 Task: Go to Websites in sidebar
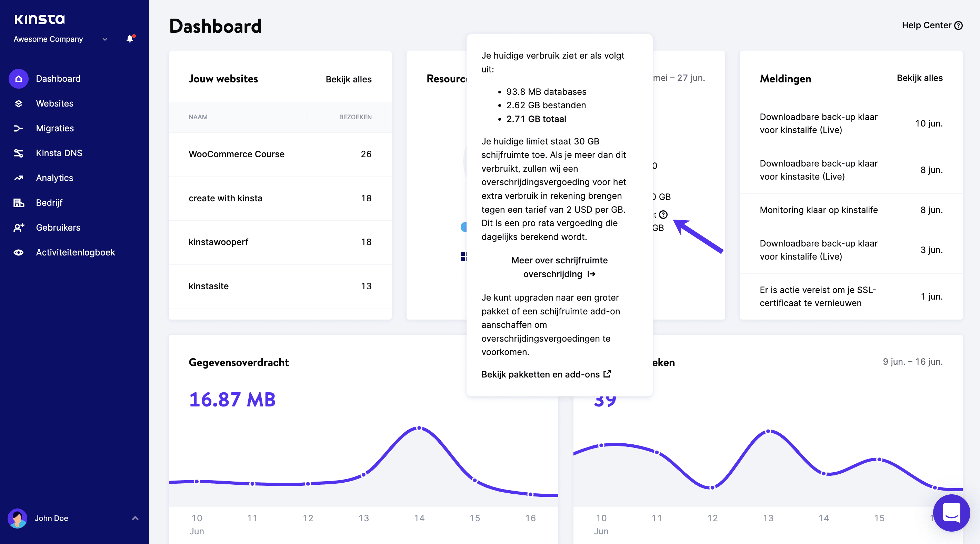pos(55,103)
